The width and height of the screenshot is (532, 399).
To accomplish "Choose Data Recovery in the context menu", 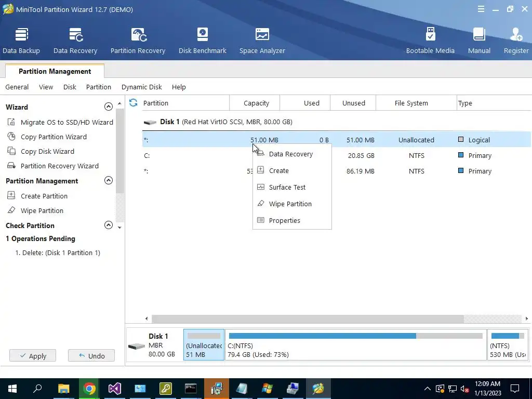I will (x=292, y=154).
